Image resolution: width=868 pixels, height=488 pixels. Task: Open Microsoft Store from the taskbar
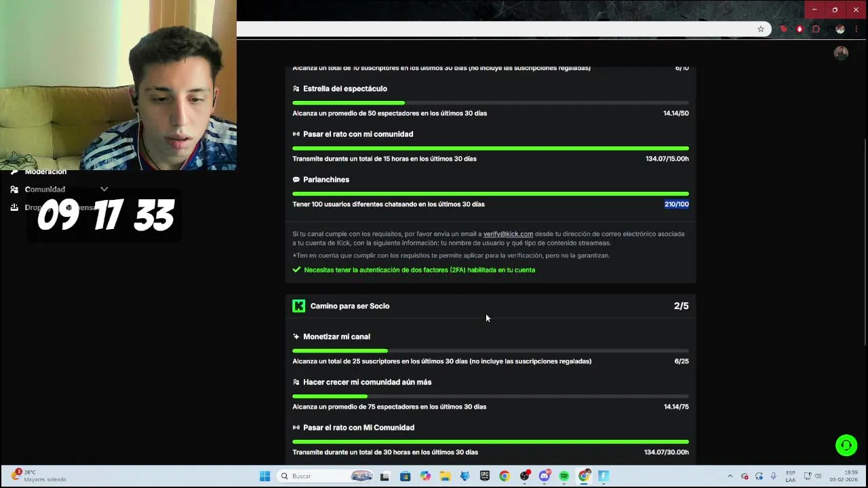pyautogui.click(x=405, y=476)
